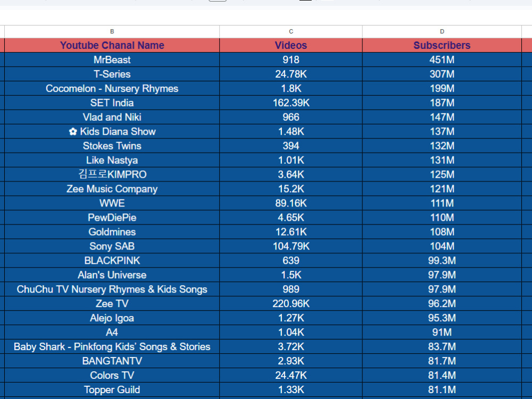Click Colors TV's 24.47K videos cell
Viewport: 532px width, 399px height.
click(291, 375)
